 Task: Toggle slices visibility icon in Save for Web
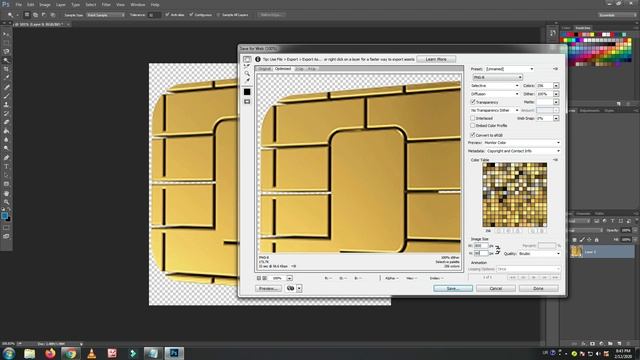247,101
